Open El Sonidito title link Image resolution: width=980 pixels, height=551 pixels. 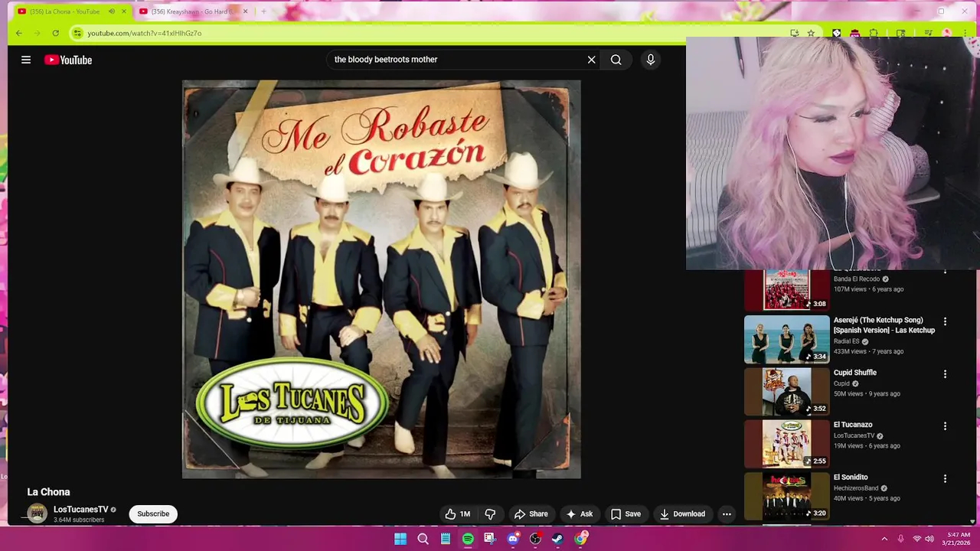coord(851,478)
